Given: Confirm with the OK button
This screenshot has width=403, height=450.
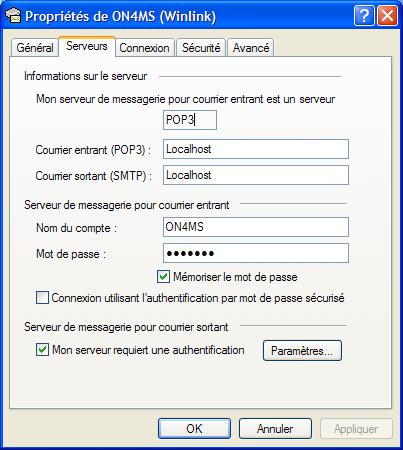Looking at the screenshot, I should pyautogui.click(x=194, y=429).
